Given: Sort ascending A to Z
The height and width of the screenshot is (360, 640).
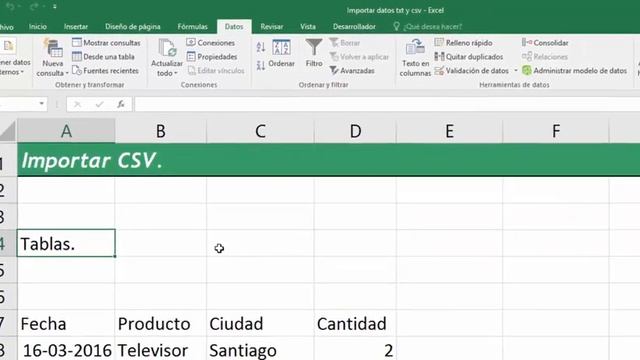Looking at the screenshot, I should coord(261,47).
